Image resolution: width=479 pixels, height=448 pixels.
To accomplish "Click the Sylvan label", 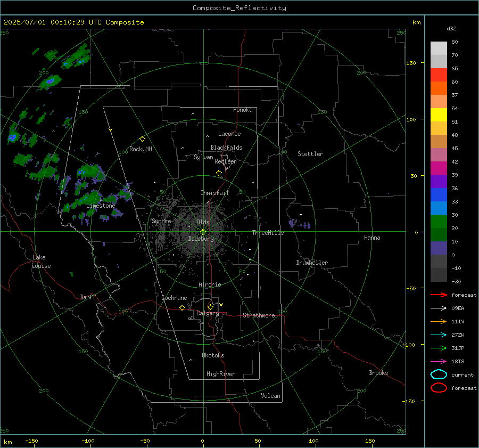I will coord(203,157).
